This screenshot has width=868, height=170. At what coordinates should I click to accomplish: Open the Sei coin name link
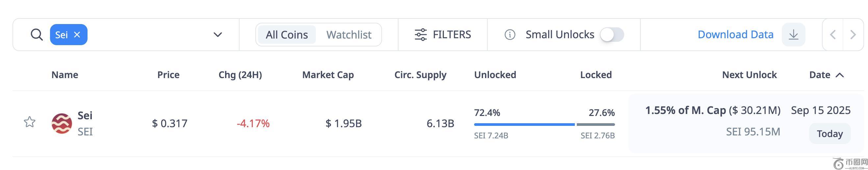[x=85, y=116]
